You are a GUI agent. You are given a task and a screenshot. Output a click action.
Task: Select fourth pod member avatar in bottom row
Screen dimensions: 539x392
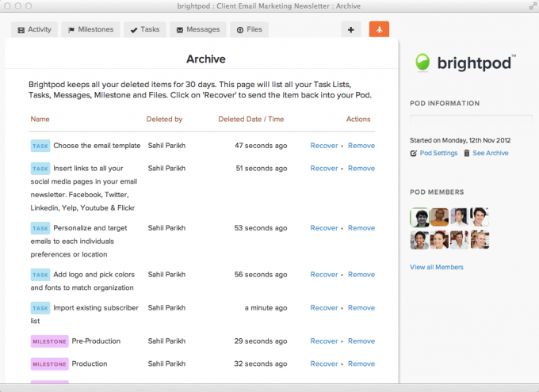tap(480, 240)
